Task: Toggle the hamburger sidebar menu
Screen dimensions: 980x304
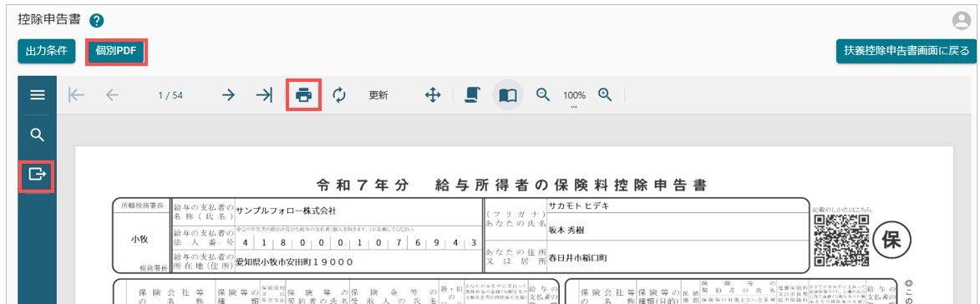Action: (38, 95)
